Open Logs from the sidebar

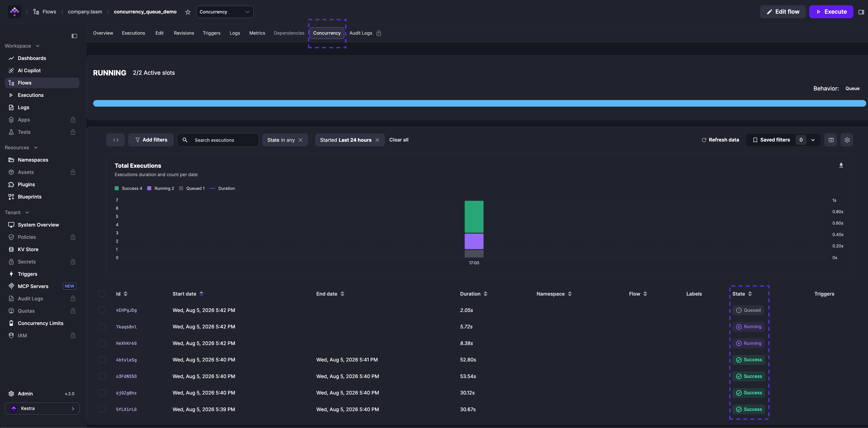42,108
